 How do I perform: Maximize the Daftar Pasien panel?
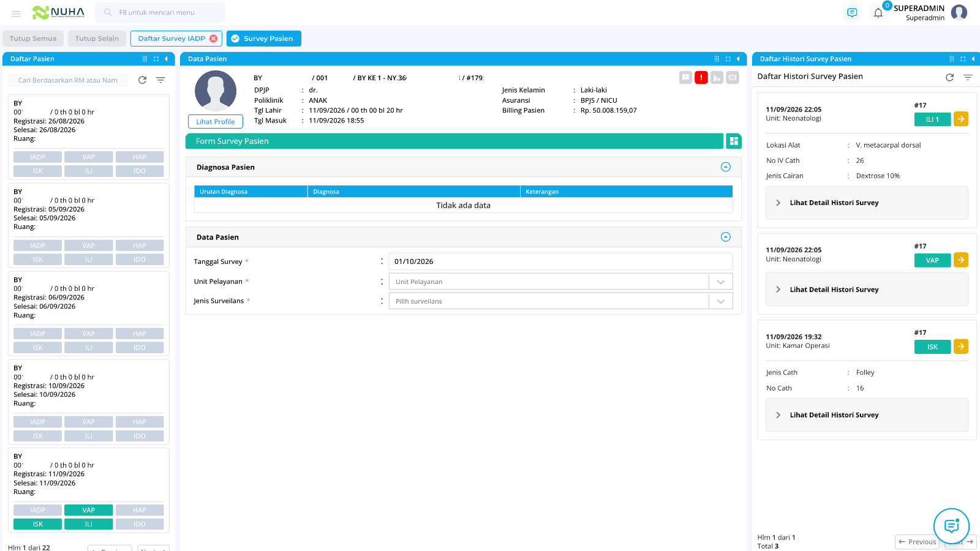point(156,59)
